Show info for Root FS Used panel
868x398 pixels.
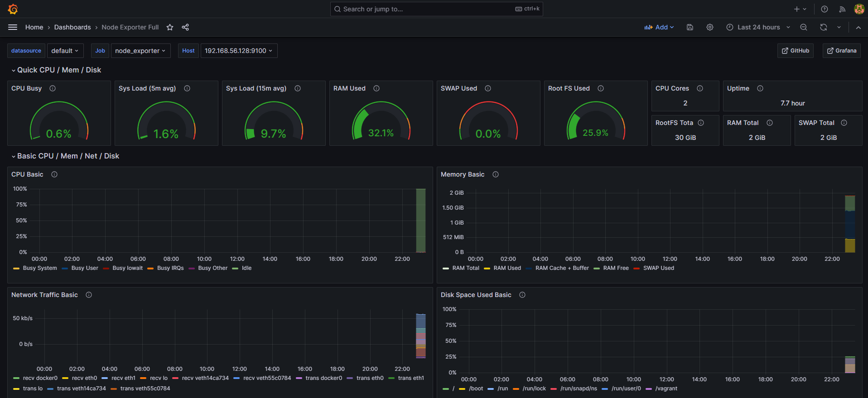click(601, 88)
